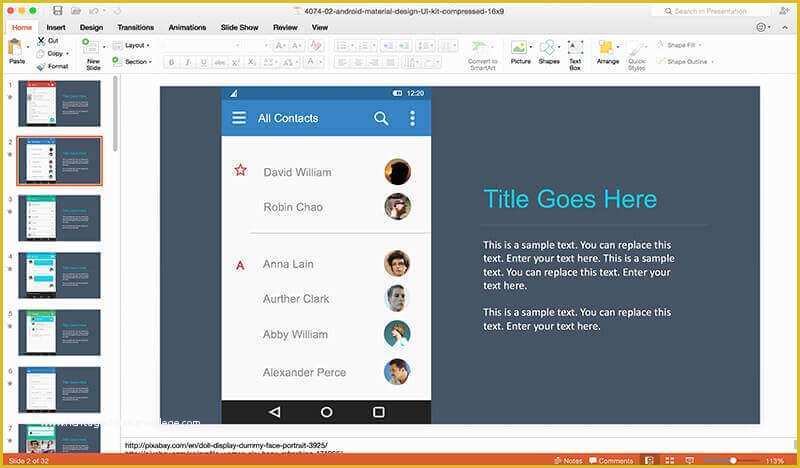
Task: Open the Slide Show ribbon tab
Action: coord(239,27)
